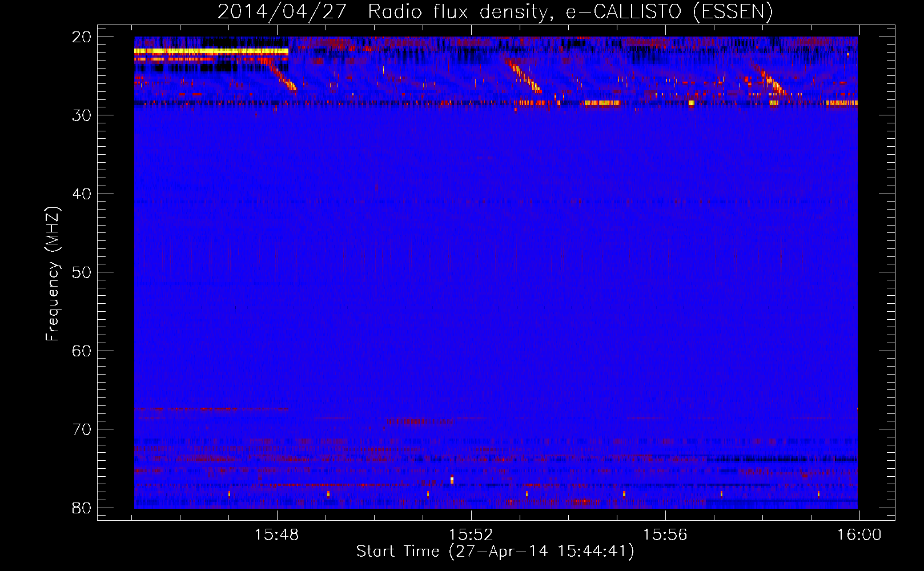The height and width of the screenshot is (571, 924).
Task: Click the drifting burst ending near 15:48
Action: coord(280,74)
